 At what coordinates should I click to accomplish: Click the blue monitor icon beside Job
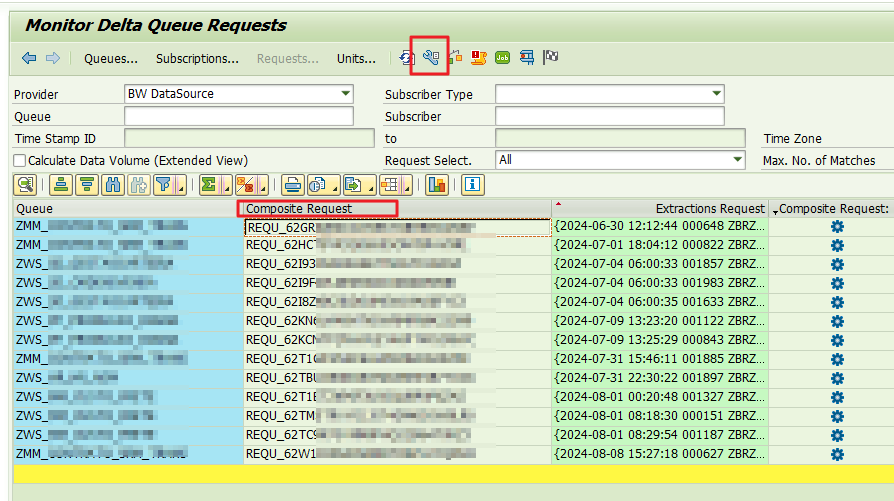point(526,57)
